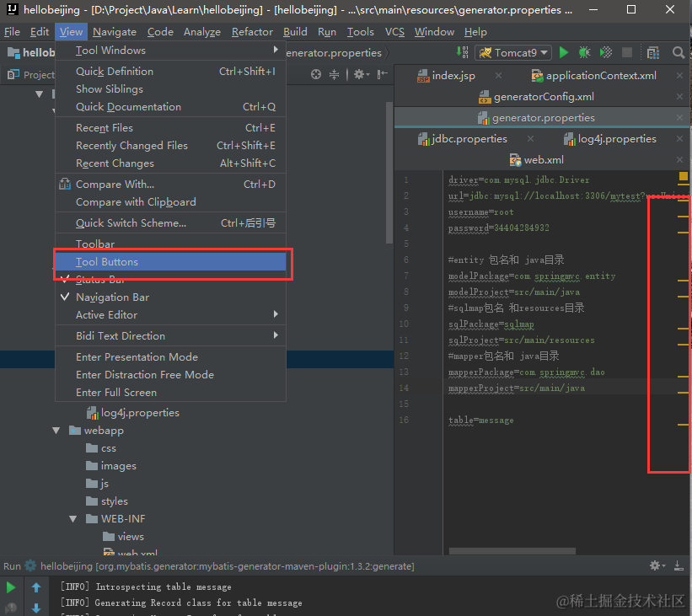Run the Tomcat9 configuration with the green play icon

pos(563,52)
